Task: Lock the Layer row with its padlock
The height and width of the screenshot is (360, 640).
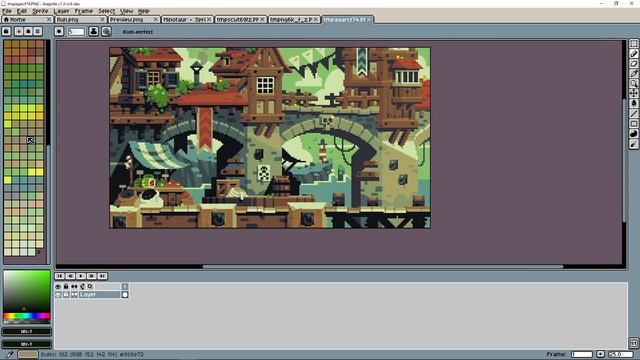Action: [66, 295]
